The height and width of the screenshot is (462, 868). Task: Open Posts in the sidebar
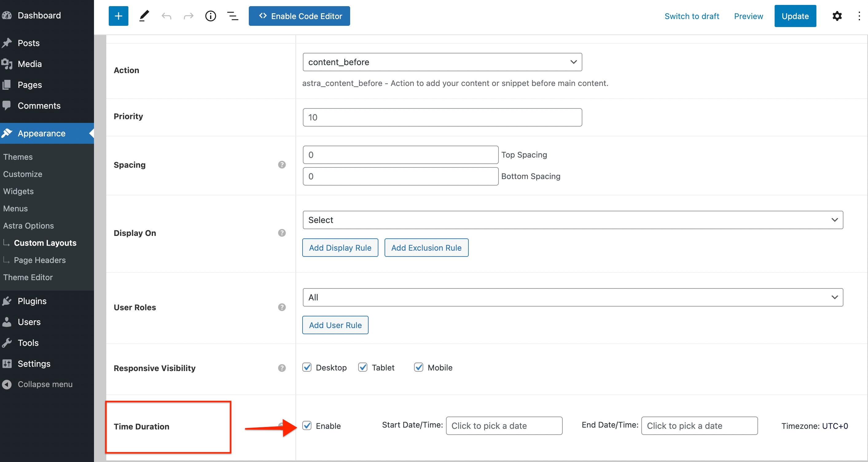[29, 43]
